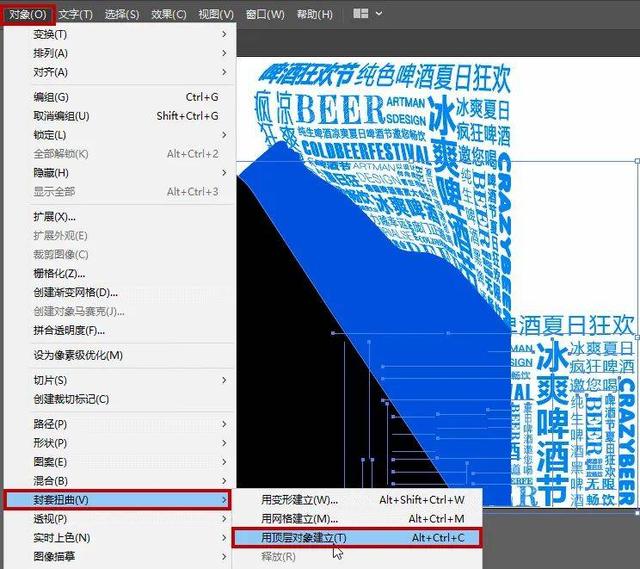Screen dimensions: 640x569
Task: Open the 对象(O) menu
Action: tap(27, 14)
